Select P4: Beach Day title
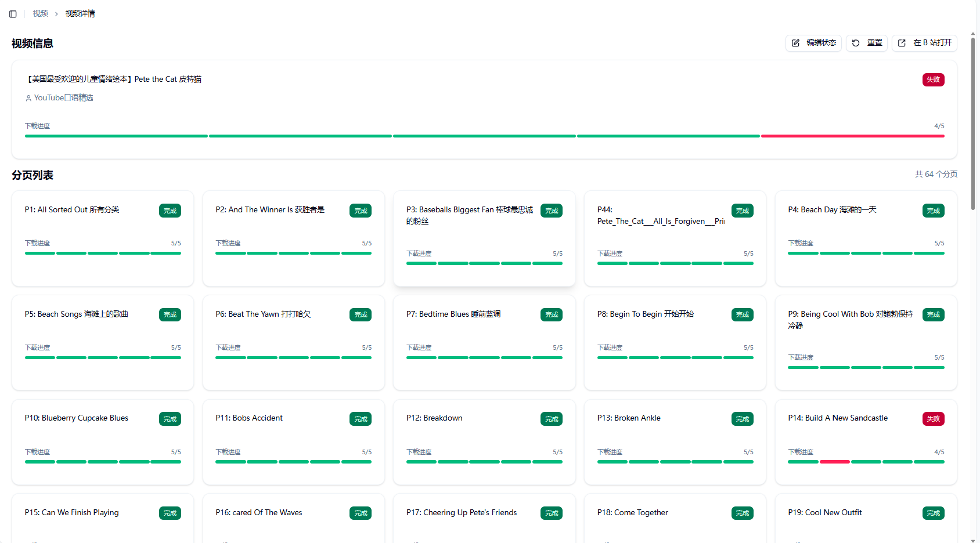 point(832,210)
